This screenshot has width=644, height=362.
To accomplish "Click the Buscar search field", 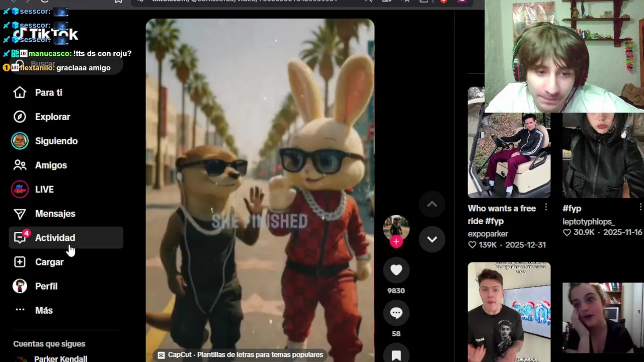I will [65, 64].
